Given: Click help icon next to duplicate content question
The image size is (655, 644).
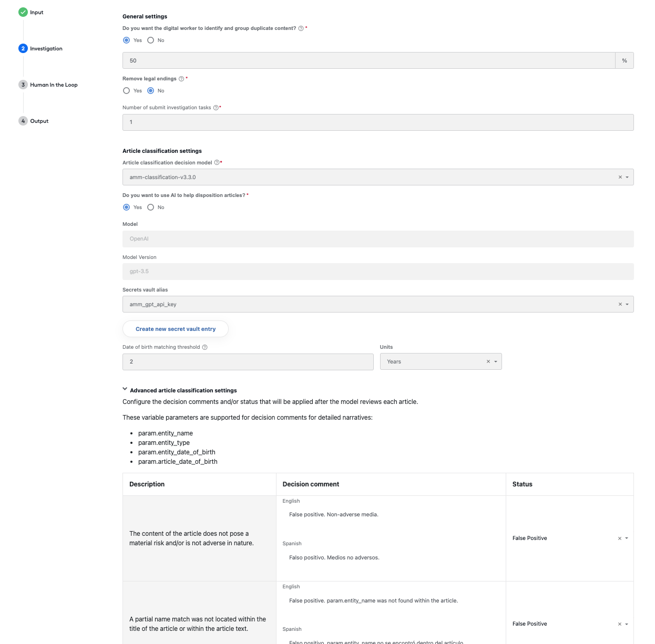Looking at the screenshot, I should pos(301,28).
